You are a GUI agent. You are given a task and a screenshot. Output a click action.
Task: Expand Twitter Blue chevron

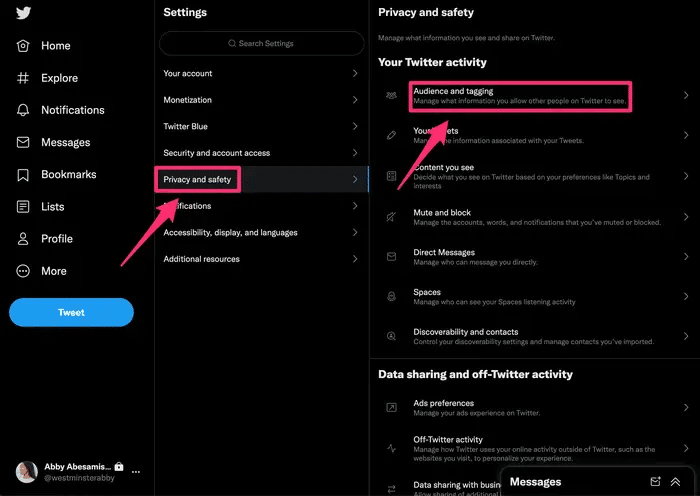[355, 126]
